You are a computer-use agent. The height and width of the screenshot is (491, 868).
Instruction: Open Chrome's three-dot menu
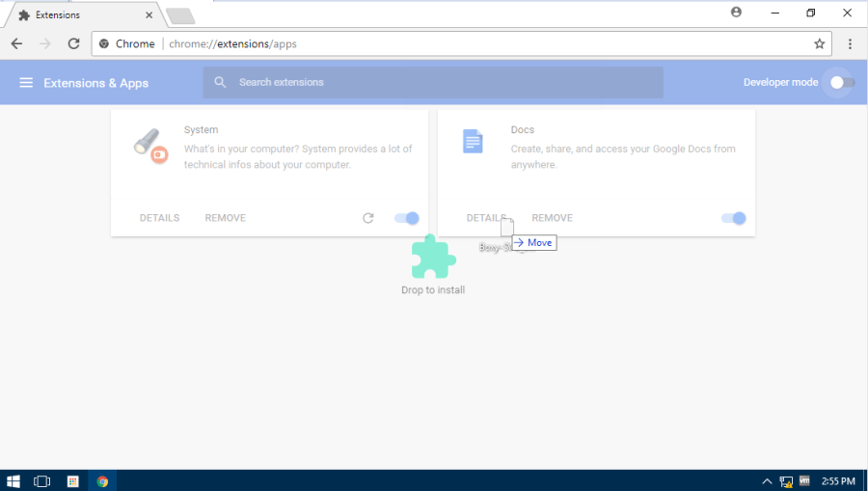pyautogui.click(x=850, y=43)
